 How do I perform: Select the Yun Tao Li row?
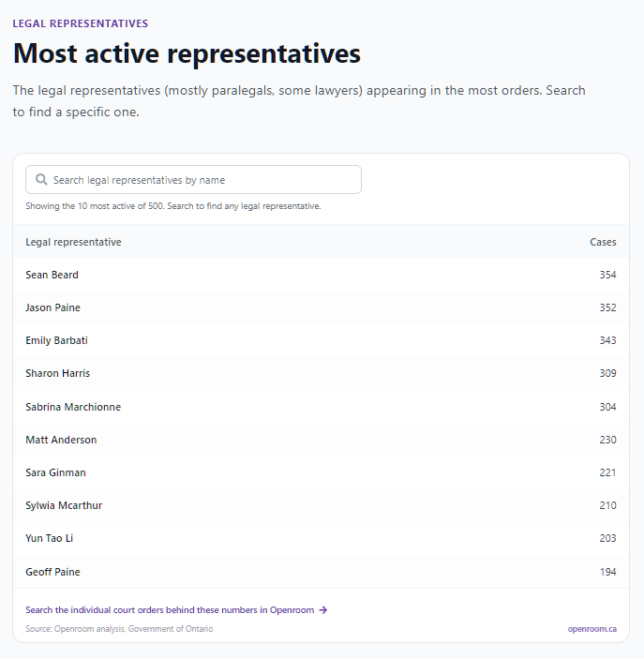[322, 538]
